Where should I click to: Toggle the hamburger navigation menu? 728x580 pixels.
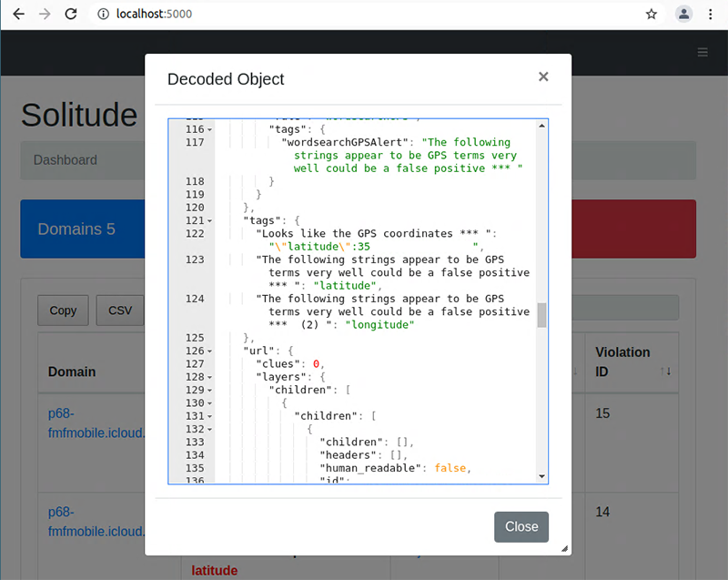[x=703, y=53]
